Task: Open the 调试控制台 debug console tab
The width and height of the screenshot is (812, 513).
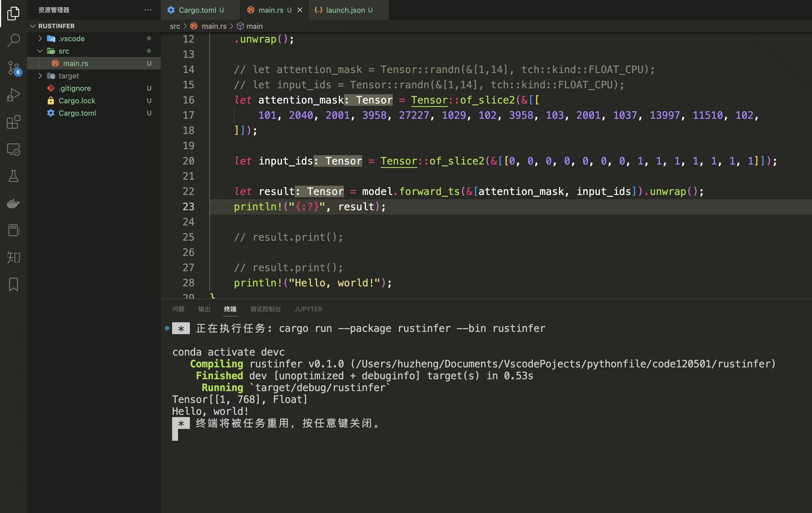Action: pos(265,309)
